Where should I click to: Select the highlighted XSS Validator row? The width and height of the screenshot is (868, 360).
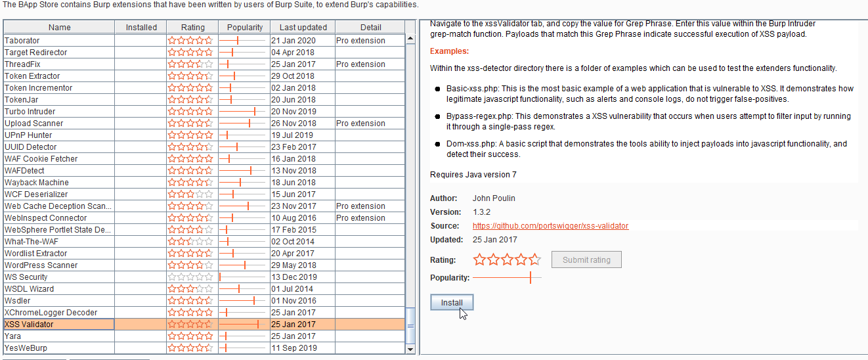(x=204, y=325)
